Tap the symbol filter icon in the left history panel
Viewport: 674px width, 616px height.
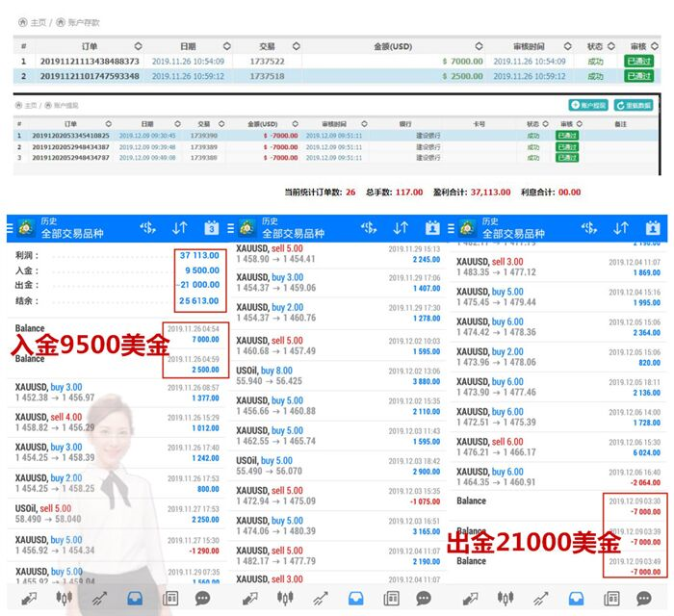click(148, 228)
